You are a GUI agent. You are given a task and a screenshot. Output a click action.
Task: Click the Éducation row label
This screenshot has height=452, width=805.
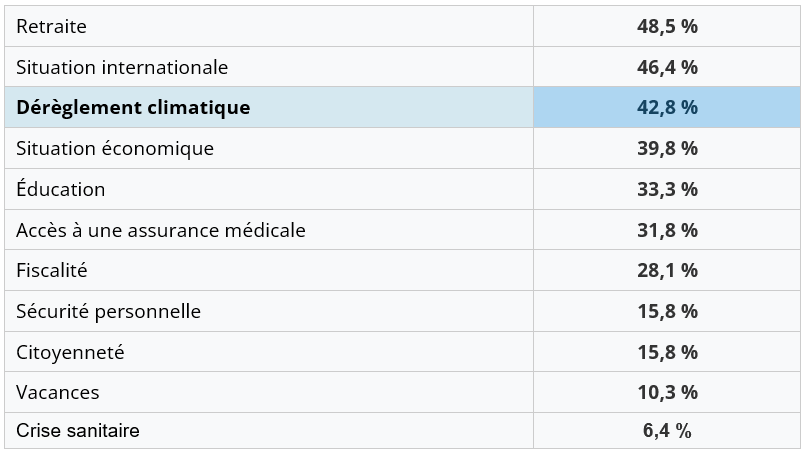61,189
